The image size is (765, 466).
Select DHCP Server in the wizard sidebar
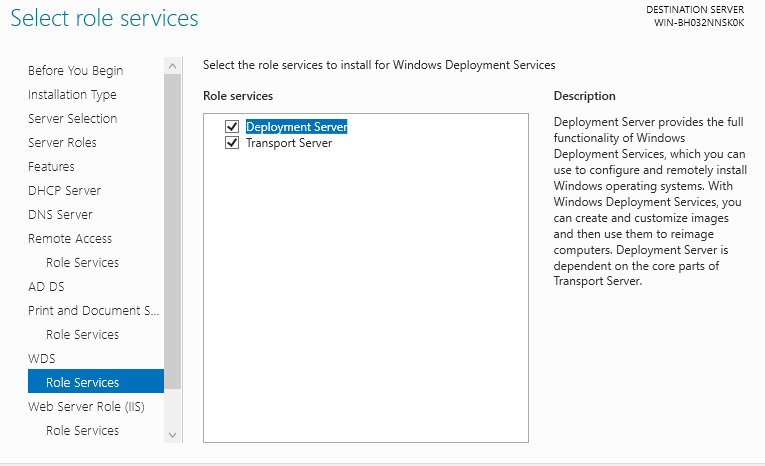tap(64, 191)
